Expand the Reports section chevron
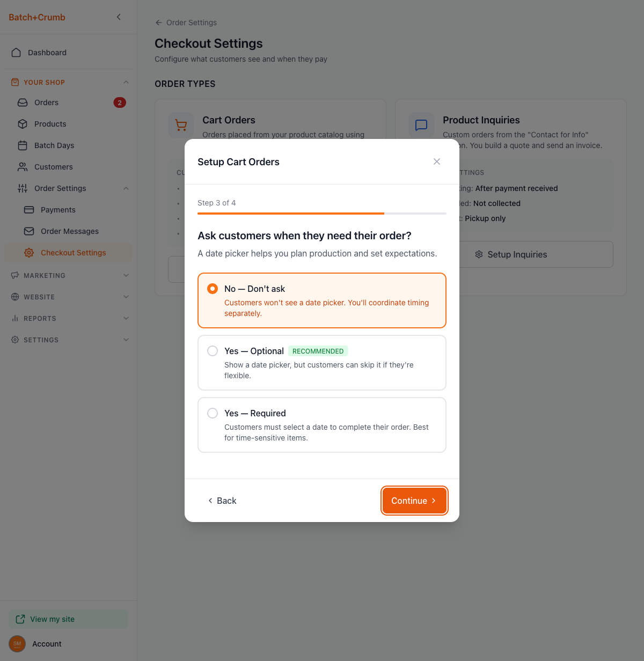Screen dimensions: 644x661 126,318
